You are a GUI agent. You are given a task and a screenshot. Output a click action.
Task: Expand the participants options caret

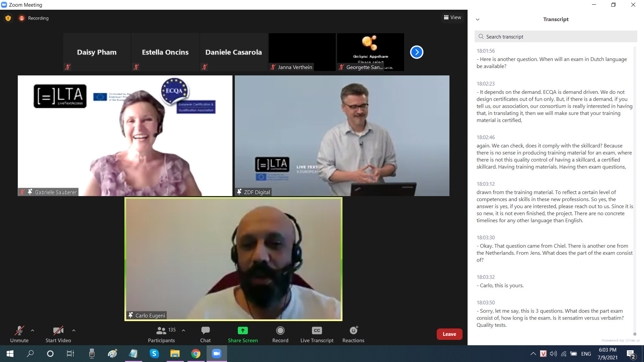(x=183, y=330)
